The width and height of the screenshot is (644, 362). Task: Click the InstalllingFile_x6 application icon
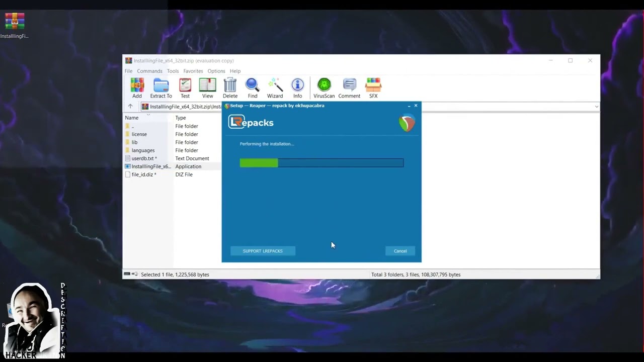tap(128, 166)
